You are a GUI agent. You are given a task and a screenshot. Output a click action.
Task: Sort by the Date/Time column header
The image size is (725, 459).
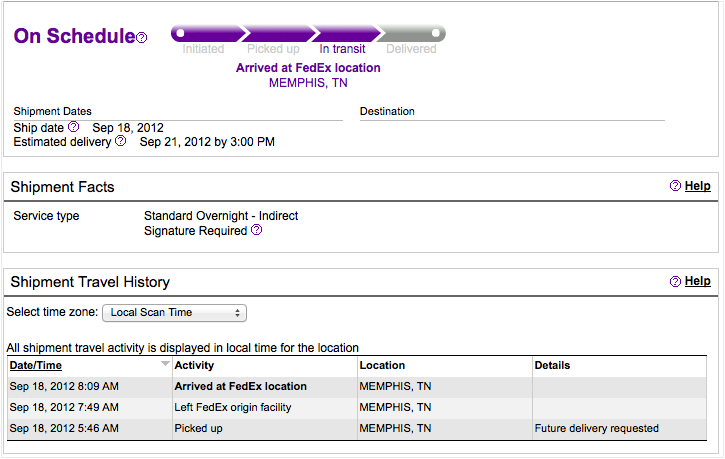[x=36, y=365]
